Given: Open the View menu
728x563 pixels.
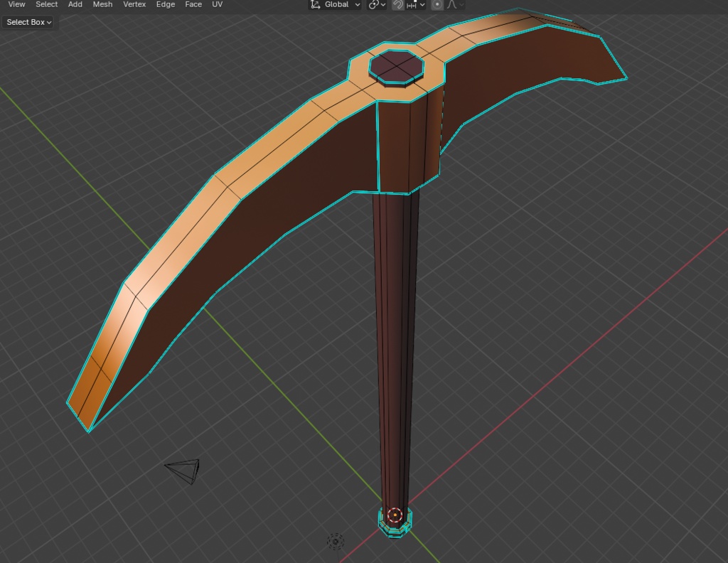Looking at the screenshot, I should pyautogui.click(x=16, y=4).
